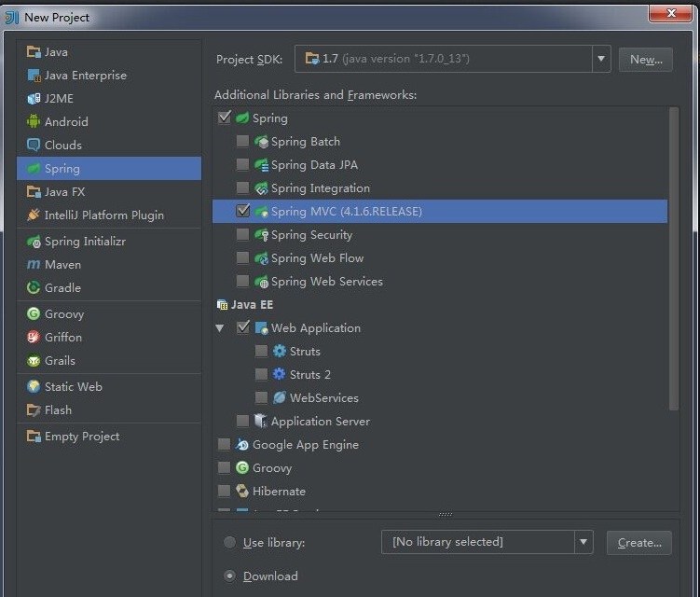Choose Maven project type label

(62, 265)
